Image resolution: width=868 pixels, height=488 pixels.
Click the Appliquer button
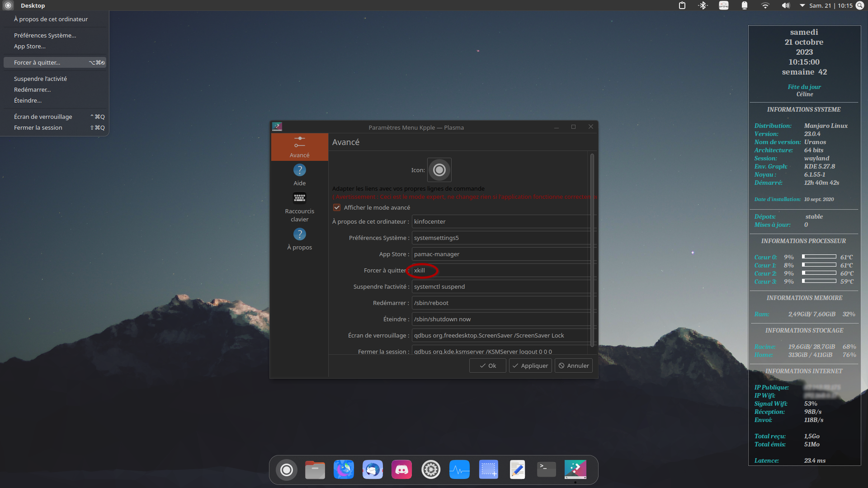[x=530, y=366]
